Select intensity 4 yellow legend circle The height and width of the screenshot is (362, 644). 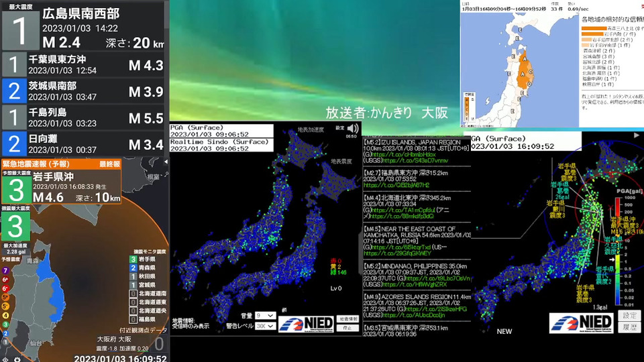pyautogui.click(x=5, y=315)
